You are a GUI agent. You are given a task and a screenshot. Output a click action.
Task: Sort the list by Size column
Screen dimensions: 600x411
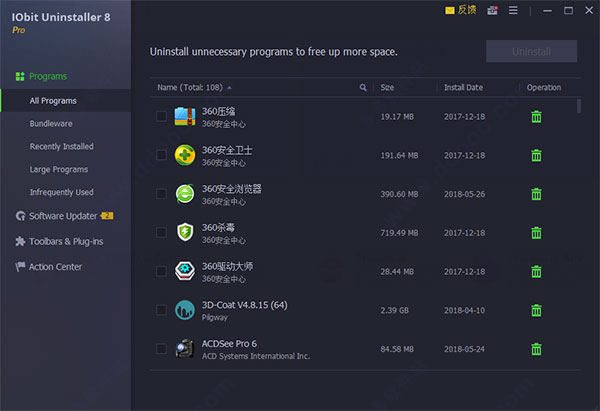coord(387,88)
